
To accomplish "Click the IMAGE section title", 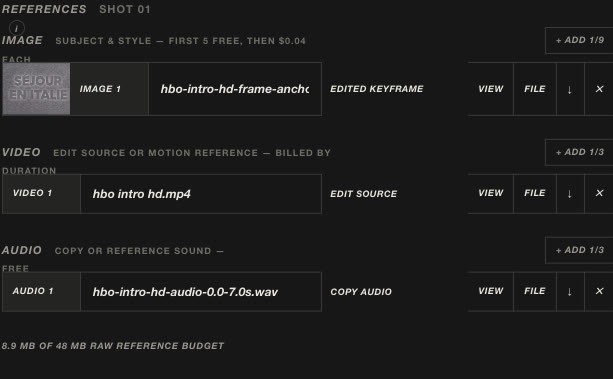I will 22,40.
